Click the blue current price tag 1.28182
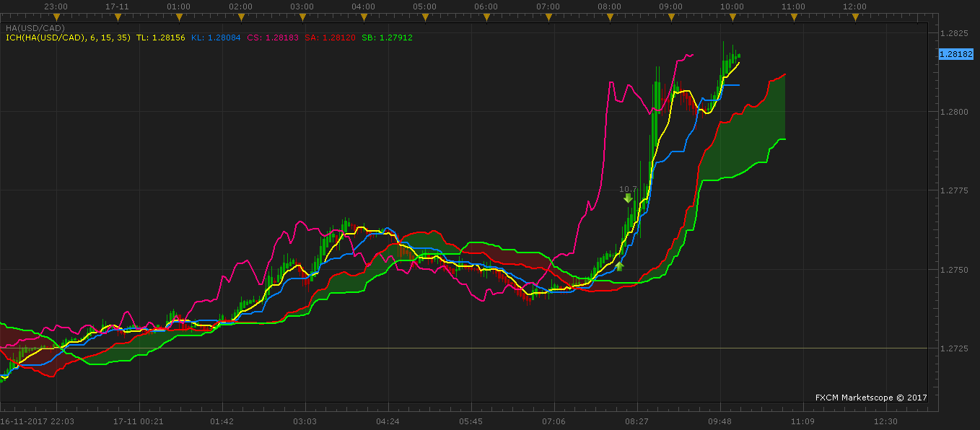The image size is (980, 430). pos(956,54)
